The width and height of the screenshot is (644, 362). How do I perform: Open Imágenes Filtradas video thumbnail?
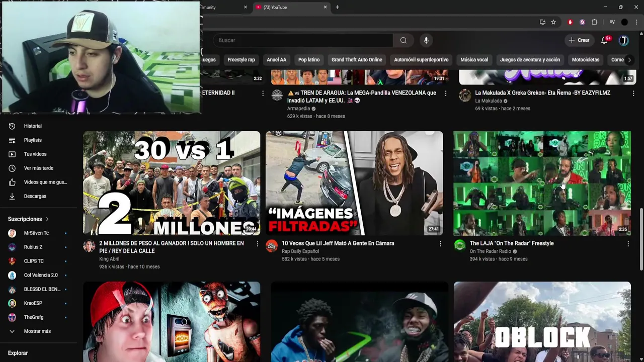354,183
